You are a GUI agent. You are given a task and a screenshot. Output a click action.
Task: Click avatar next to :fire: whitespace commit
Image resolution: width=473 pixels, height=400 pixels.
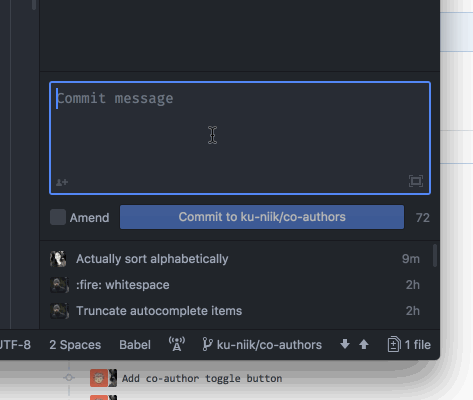point(59,285)
